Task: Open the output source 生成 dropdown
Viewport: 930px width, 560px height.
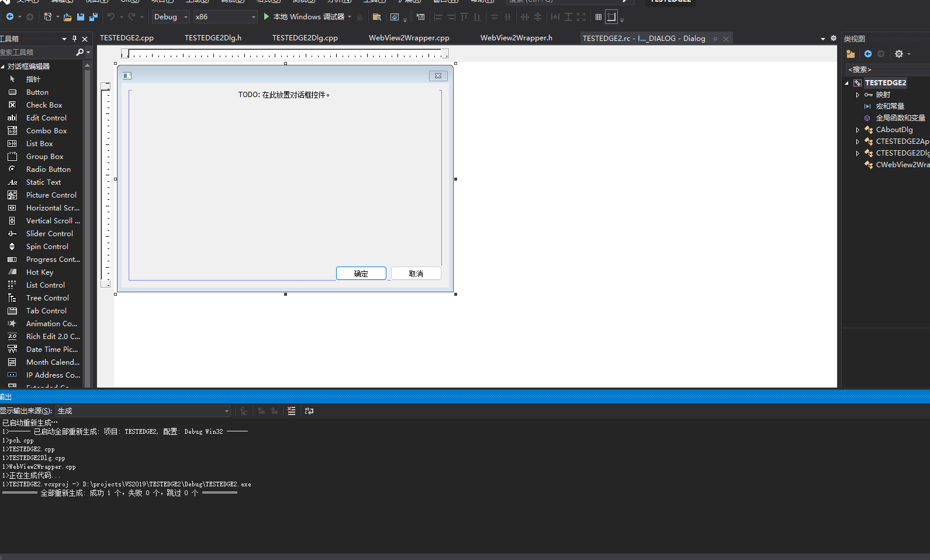Action: (143, 411)
